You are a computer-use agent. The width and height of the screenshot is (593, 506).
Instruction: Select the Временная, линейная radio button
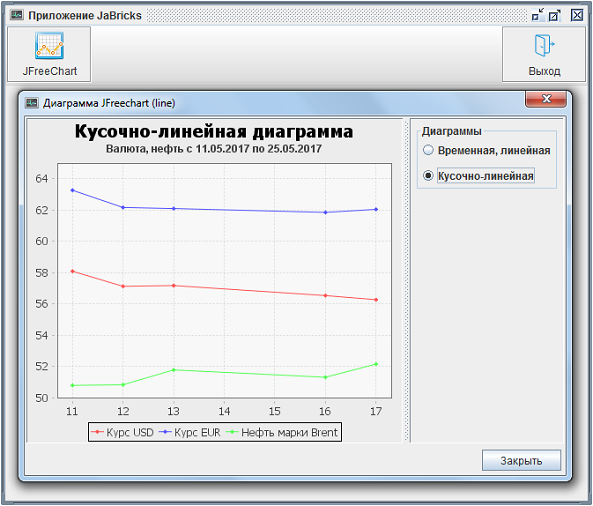[428, 150]
